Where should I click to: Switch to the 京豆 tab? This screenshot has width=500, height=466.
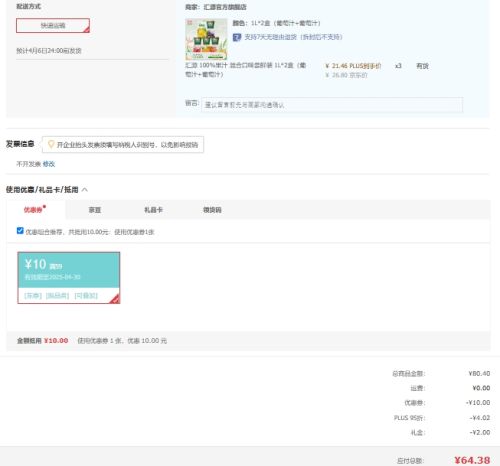pyautogui.click(x=95, y=210)
